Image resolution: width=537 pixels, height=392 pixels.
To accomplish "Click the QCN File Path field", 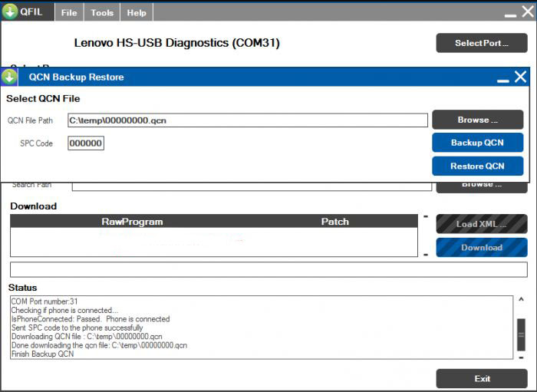I will [248, 120].
